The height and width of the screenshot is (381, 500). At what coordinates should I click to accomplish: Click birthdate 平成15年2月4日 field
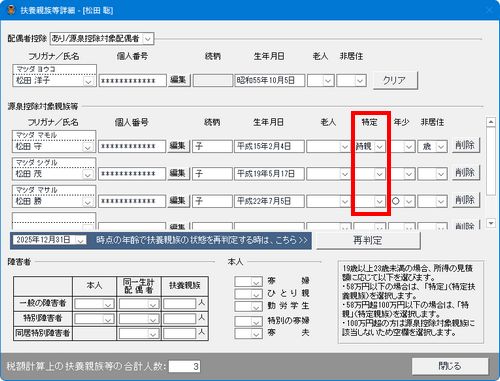coord(269,146)
